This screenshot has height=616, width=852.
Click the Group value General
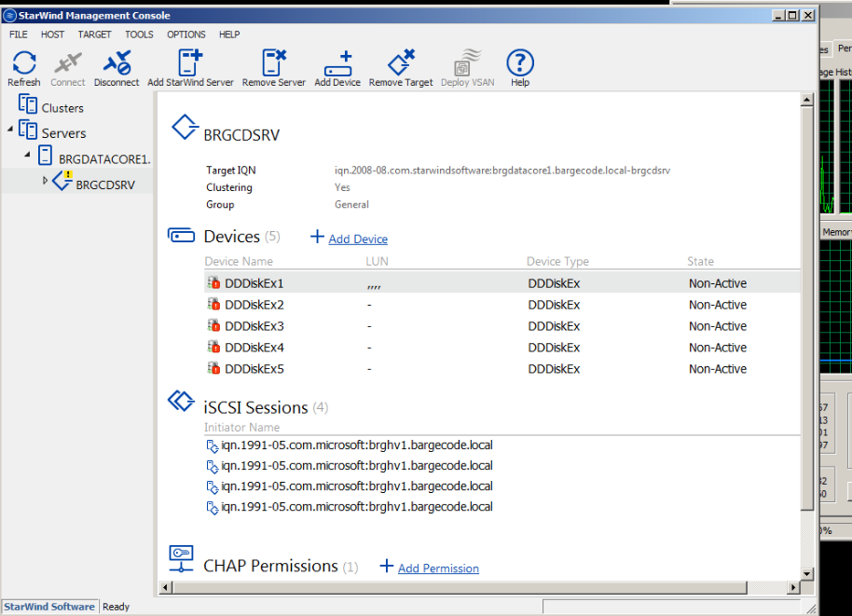point(351,204)
